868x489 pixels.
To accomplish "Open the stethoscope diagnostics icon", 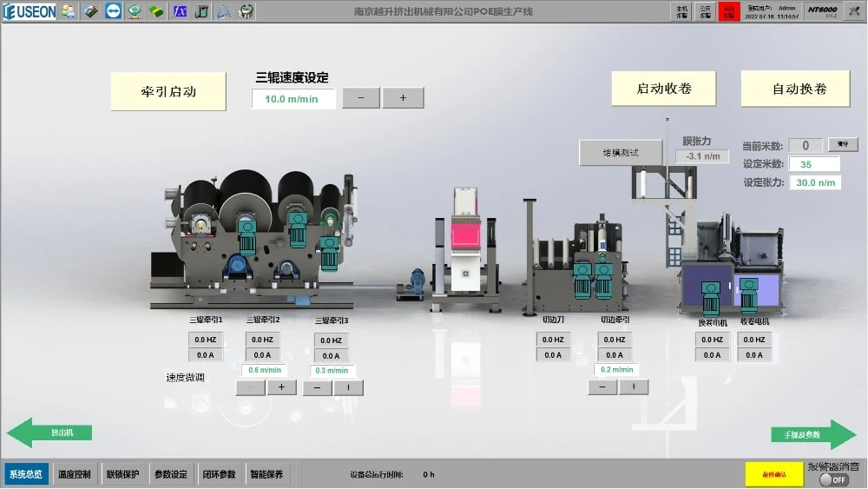I will (x=246, y=11).
